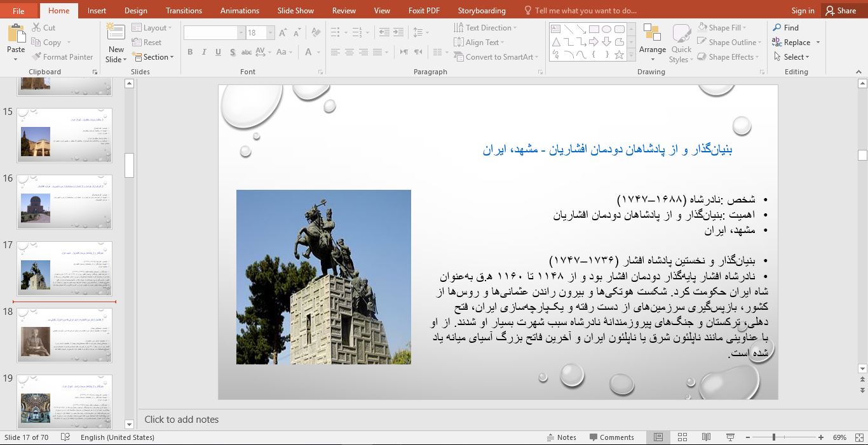Image resolution: width=868 pixels, height=445 pixels.
Task: Click the text Shadow S icon
Action: (233, 53)
